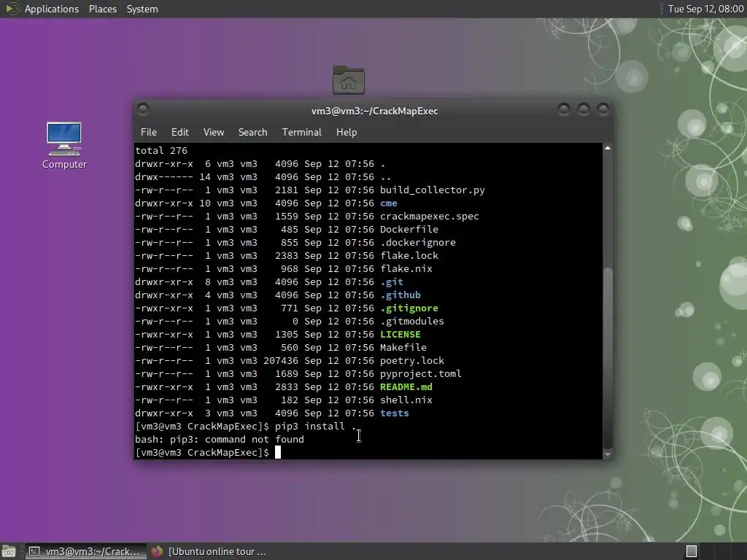The image size is (747, 560).
Task: Click the workspace switcher square in bottom panel
Action: click(692, 551)
